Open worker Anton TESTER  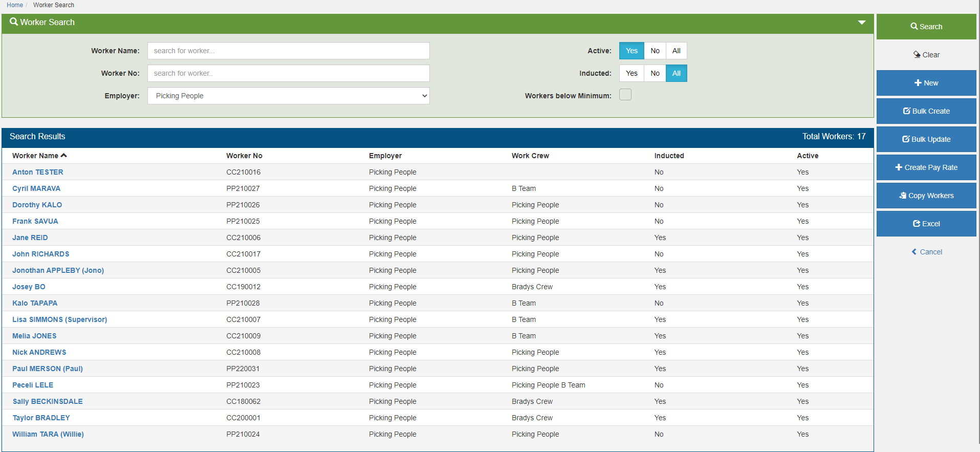click(x=38, y=172)
